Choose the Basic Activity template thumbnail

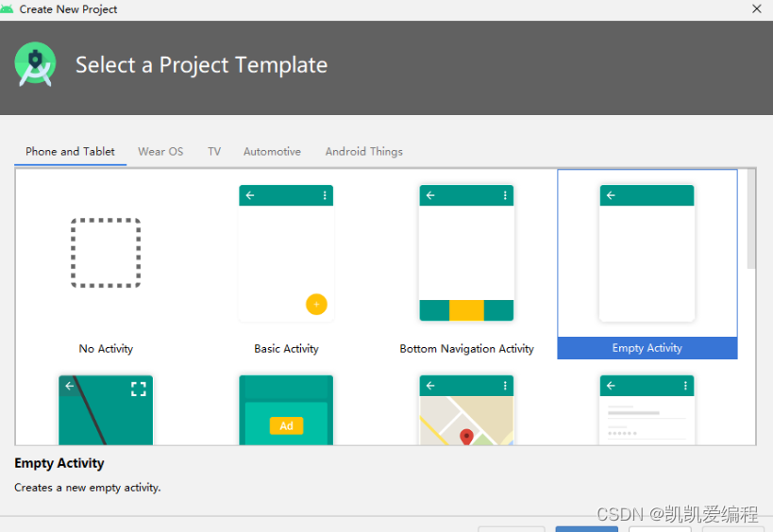click(286, 253)
